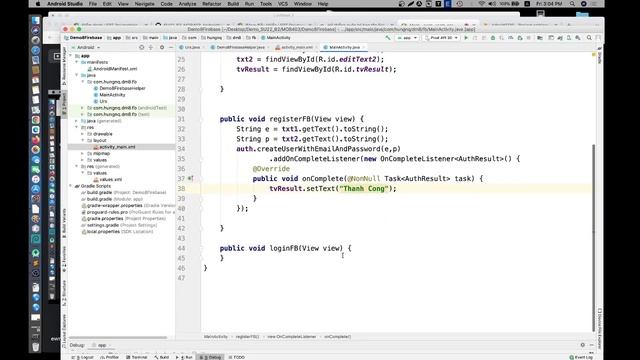Screen dimensions: 640x360
Task: Collapse the Gradle Scripts node
Action: [71, 186]
